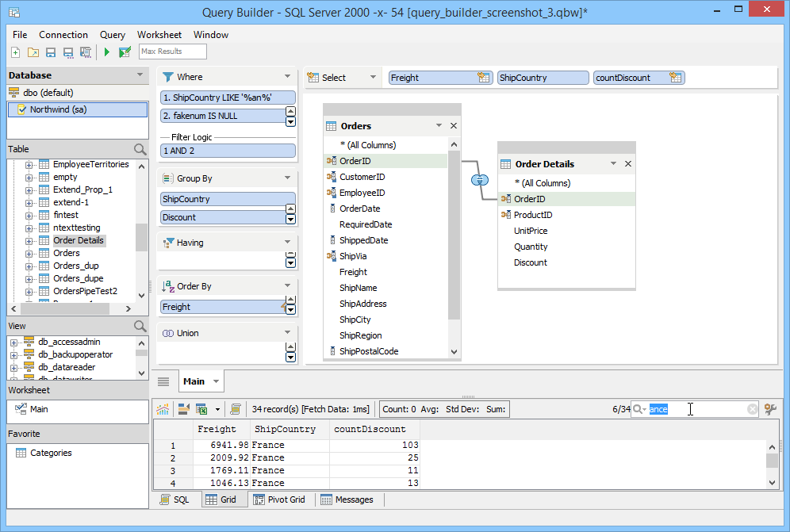
Task: Run the query with the green play icon
Action: point(106,52)
